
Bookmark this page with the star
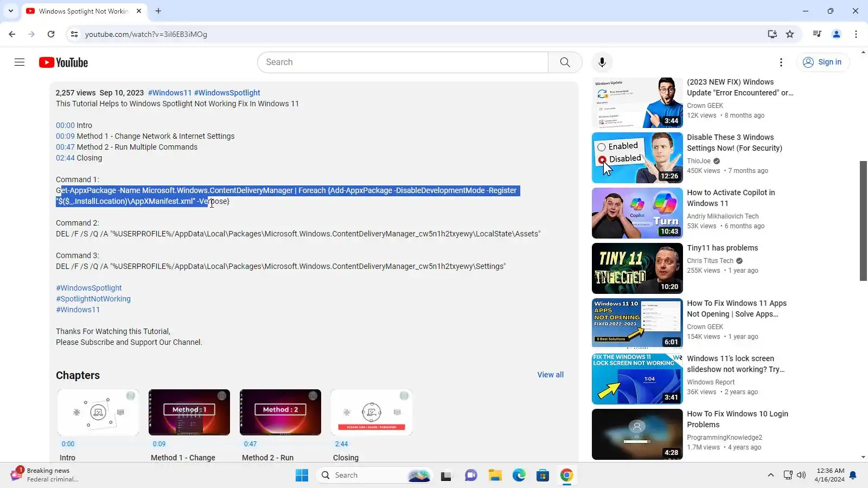[x=790, y=34]
